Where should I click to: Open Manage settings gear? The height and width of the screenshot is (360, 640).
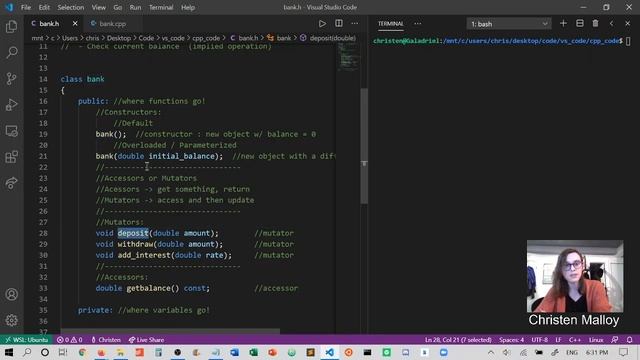[11, 320]
